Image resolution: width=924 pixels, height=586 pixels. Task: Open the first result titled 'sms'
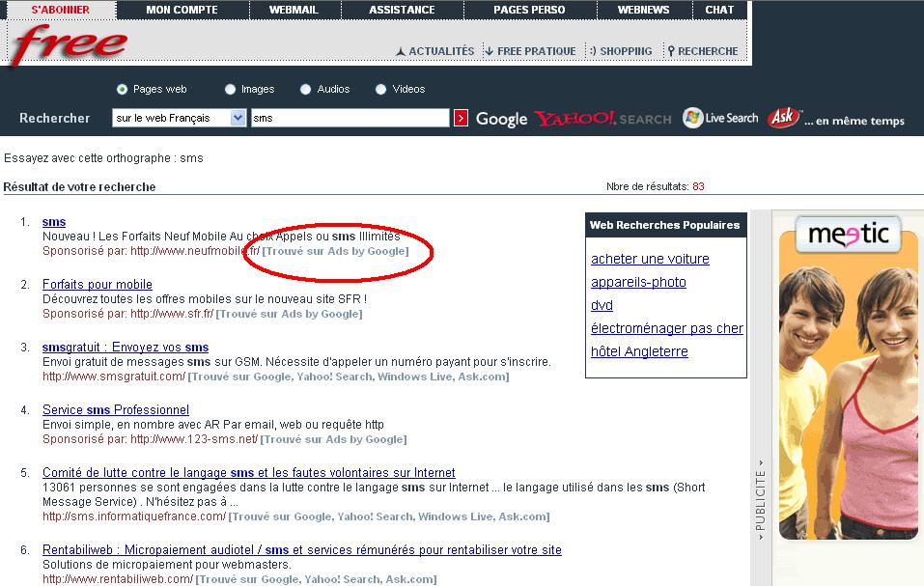click(x=54, y=222)
